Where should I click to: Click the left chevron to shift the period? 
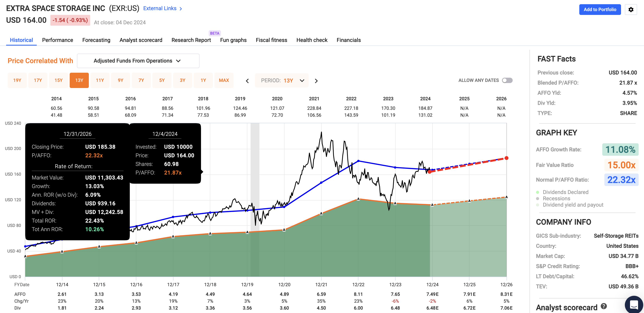(x=247, y=80)
